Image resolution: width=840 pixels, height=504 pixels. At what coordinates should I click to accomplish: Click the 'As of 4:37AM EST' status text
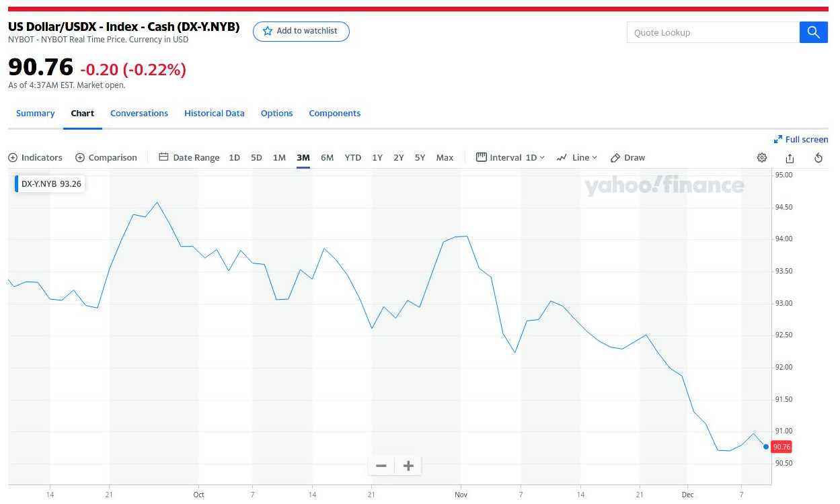(67, 85)
